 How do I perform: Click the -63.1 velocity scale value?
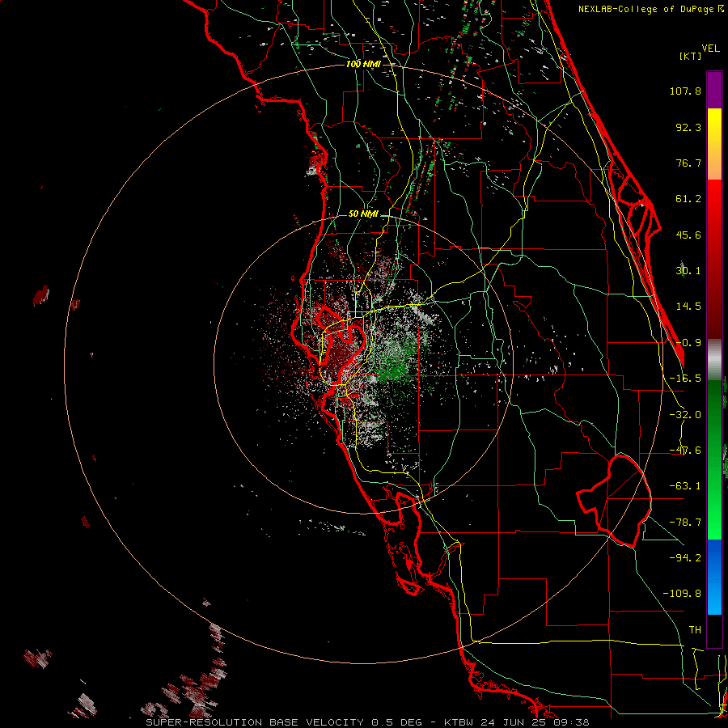(x=685, y=486)
